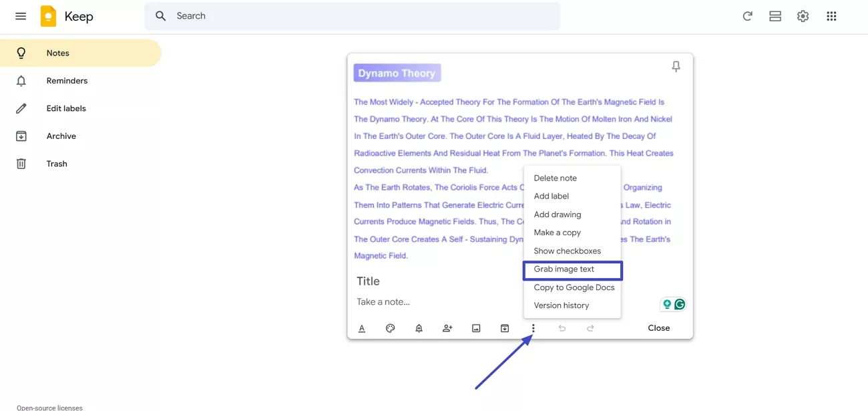Toggle the sidebar with the hamburger menu
The height and width of the screenshot is (411, 868).
(x=20, y=15)
